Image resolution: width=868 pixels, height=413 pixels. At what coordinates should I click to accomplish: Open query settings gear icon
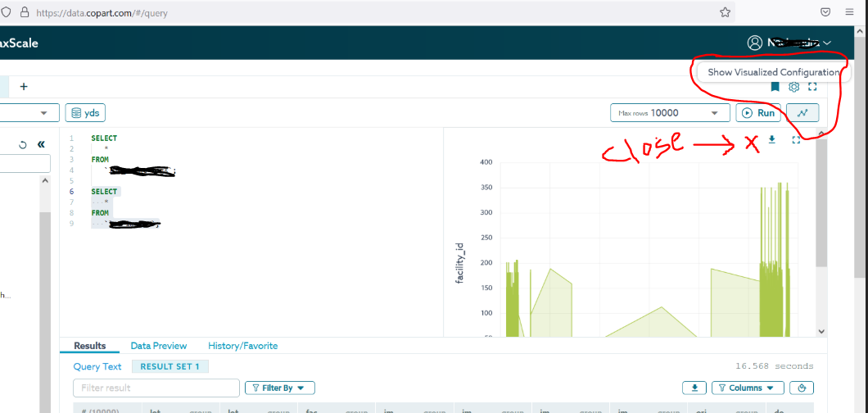tap(793, 87)
